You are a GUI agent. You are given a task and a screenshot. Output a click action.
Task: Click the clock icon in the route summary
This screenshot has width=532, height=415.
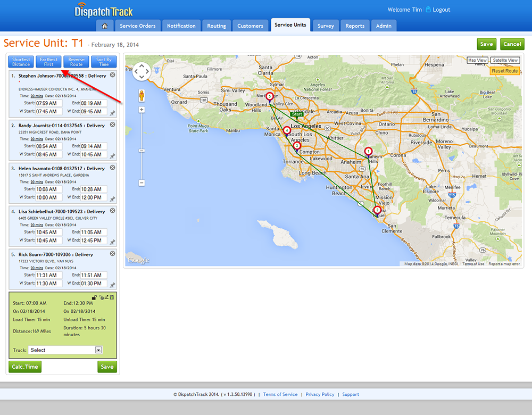[x=102, y=297]
